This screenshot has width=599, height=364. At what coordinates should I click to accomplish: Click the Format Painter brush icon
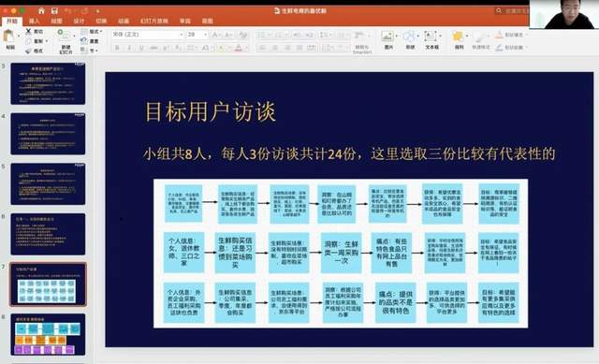(x=28, y=51)
